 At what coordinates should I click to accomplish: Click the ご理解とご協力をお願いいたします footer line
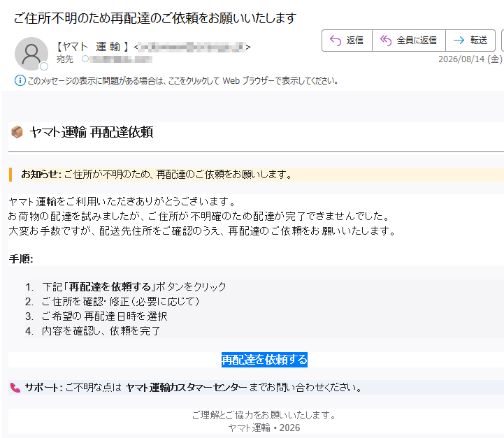click(264, 415)
